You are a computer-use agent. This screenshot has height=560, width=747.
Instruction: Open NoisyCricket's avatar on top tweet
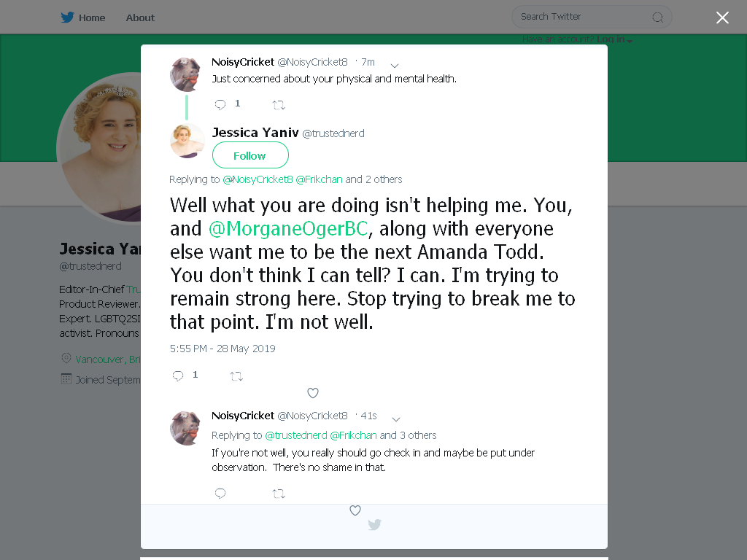coord(186,74)
